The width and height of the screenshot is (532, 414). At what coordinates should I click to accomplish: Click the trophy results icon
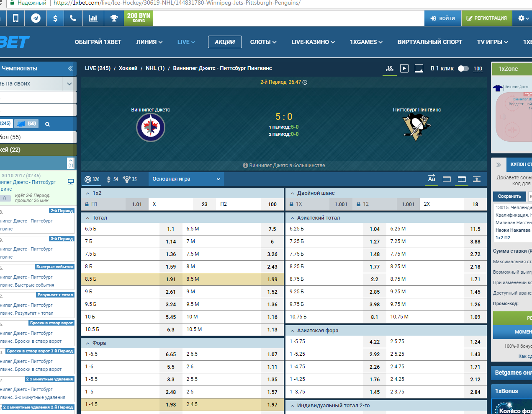click(x=114, y=18)
